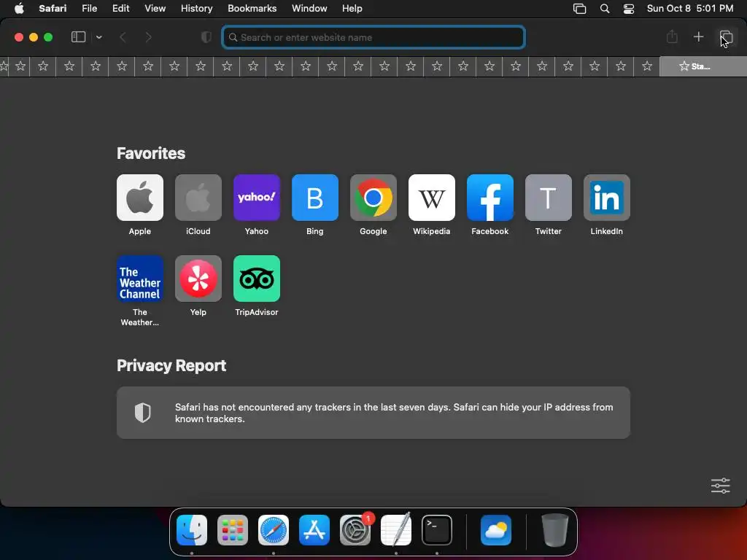Screen dimensions: 747x560
Task: Open the File menu
Action: pos(89,8)
